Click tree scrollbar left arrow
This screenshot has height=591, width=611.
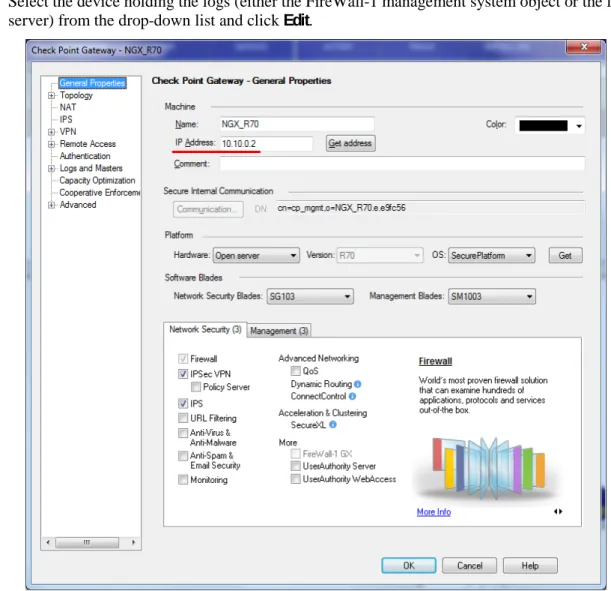48,542
